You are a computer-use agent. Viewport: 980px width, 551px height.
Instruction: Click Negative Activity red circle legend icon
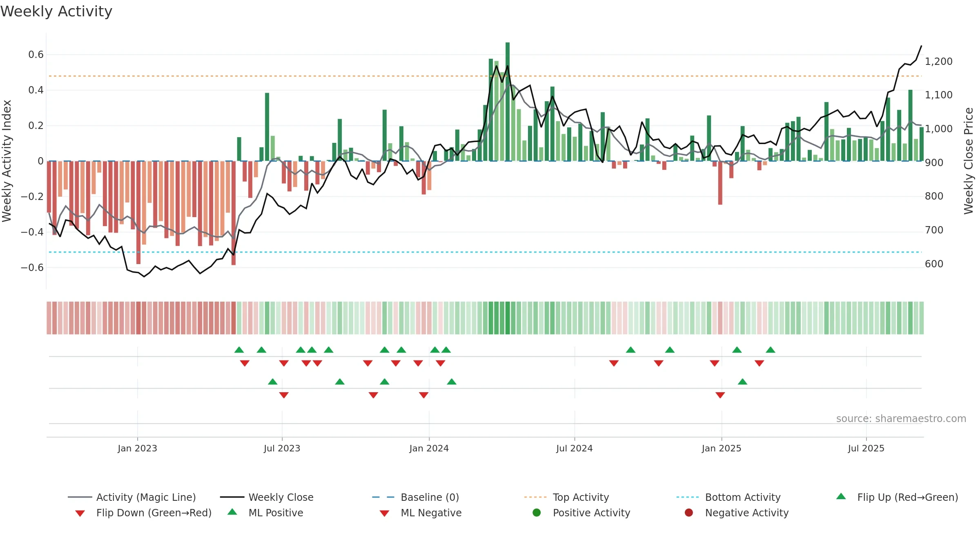click(689, 513)
